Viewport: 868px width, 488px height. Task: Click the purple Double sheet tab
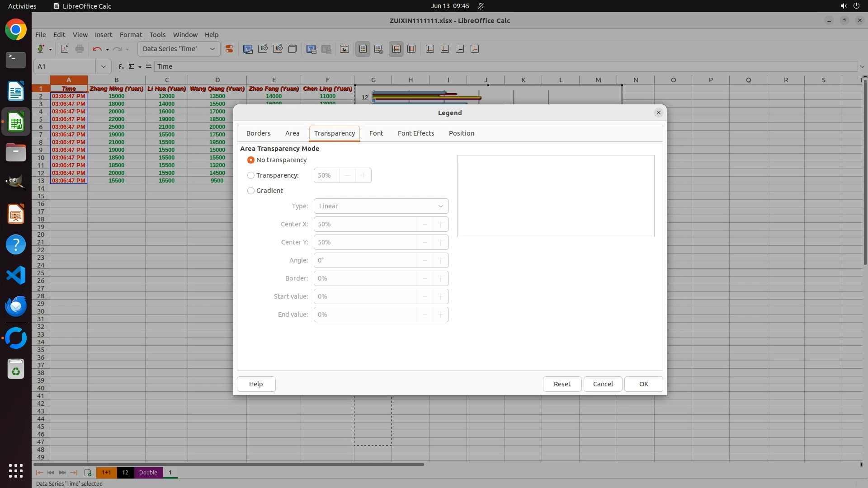tap(148, 473)
